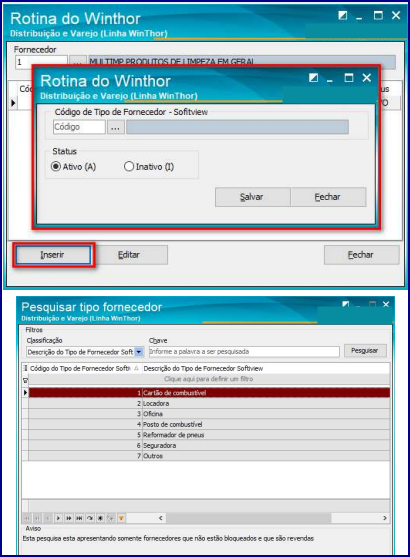This screenshot has height=557, width=410.
Task: Click Fechar in the main Rotina window
Action: tap(361, 255)
